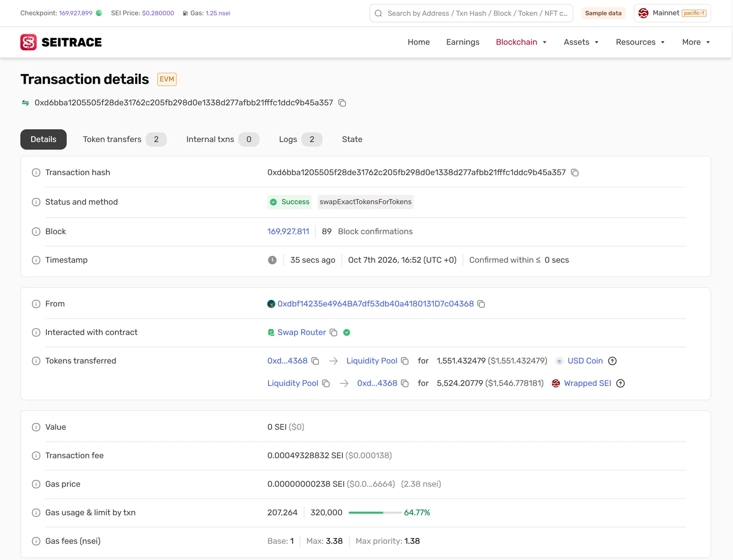This screenshot has height=560, width=733.
Task: Click the info icon beside Transaction fee
Action: (x=36, y=456)
